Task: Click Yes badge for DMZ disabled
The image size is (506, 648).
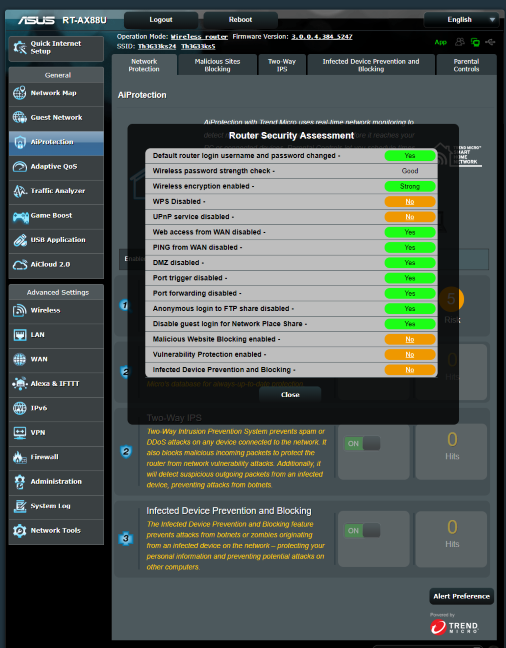Action: tap(410, 263)
